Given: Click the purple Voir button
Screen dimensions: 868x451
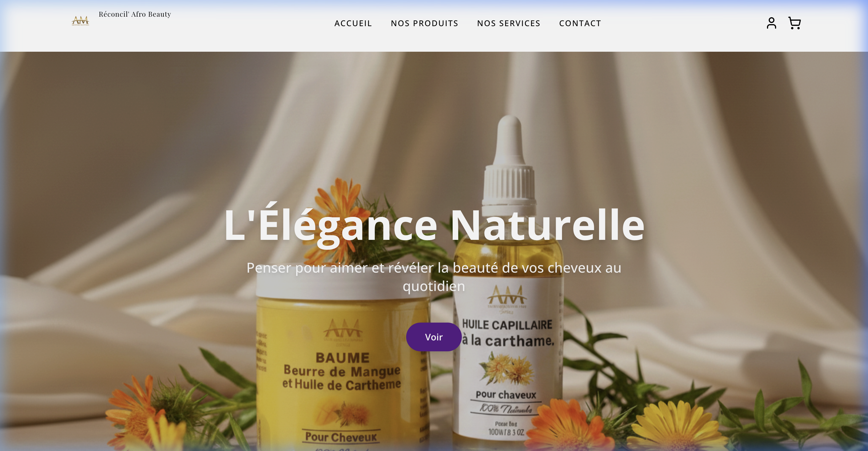Looking at the screenshot, I should 434,337.
